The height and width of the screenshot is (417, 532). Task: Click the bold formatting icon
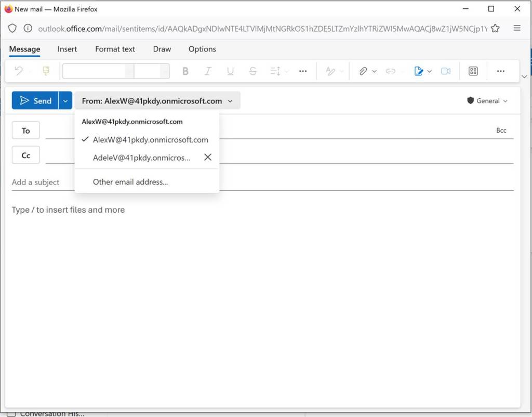pyautogui.click(x=185, y=71)
